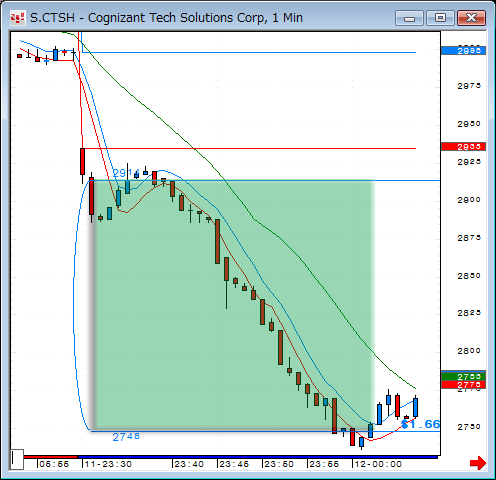The image size is (496, 480).
Task: Click the 2950 price axis label
Action: click(469, 124)
